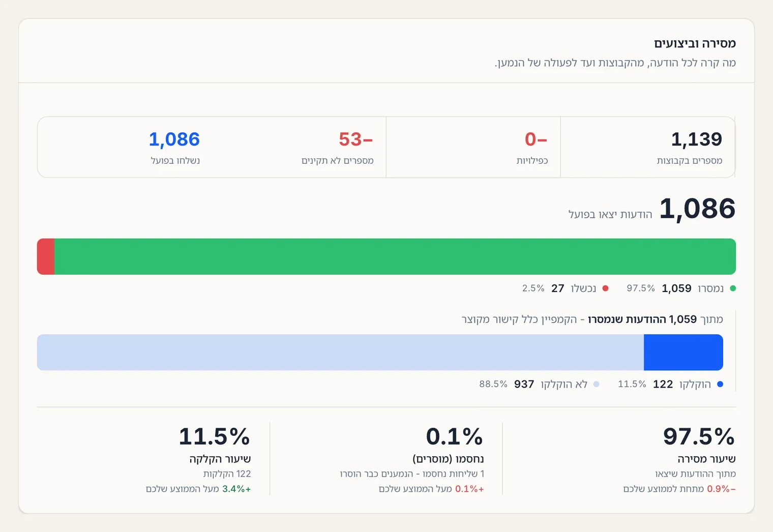Click the light blue not-clicked bar segment
This screenshot has height=532, width=773.
tap(340, 352)
